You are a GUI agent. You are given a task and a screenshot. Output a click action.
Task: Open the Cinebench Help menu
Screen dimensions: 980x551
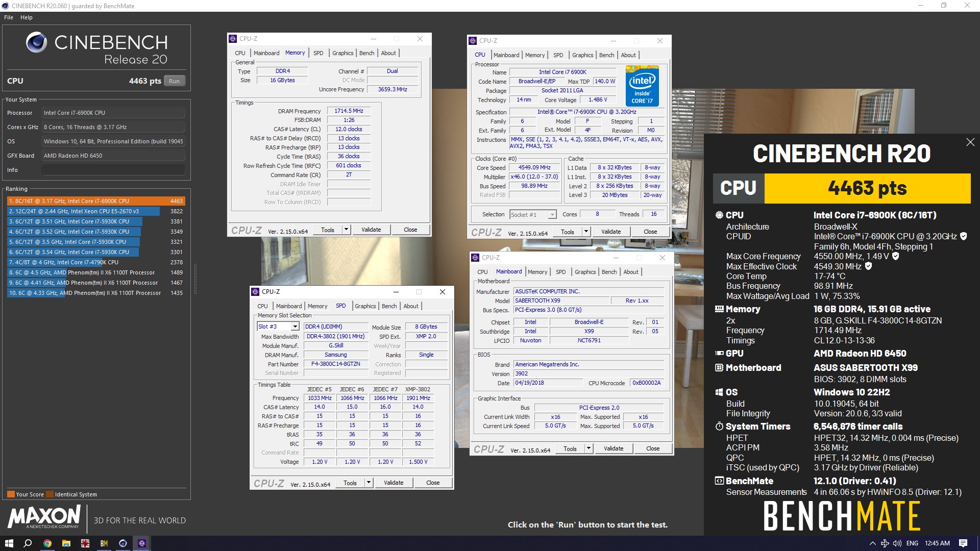27,17
